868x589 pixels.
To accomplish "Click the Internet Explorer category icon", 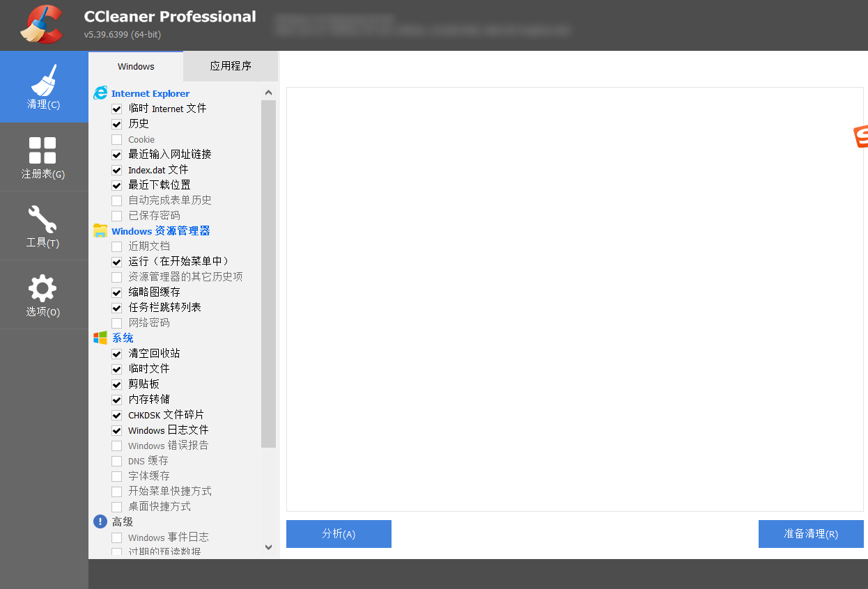I will point(100,93).
